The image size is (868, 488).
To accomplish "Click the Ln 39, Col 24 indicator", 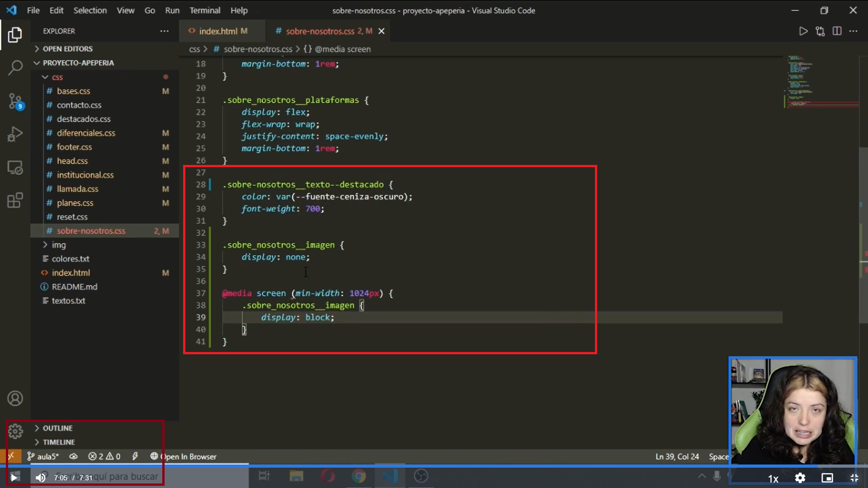I will [677, 456].
